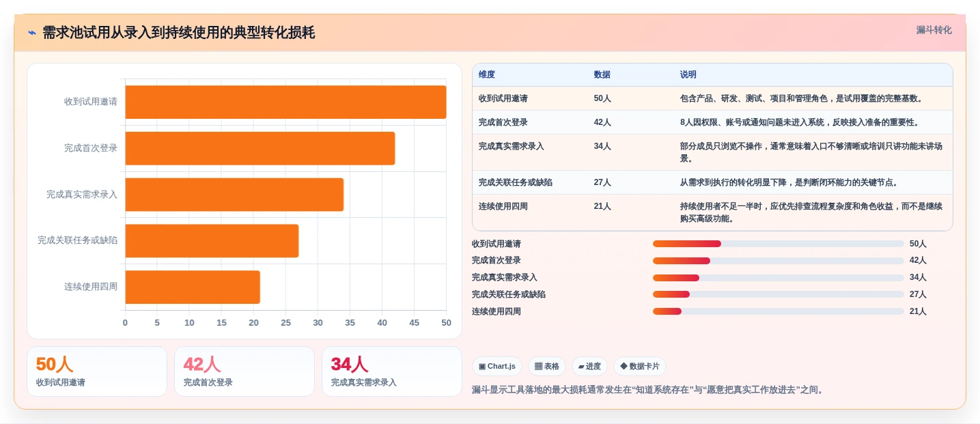Click the 完成关联任务或缺陷 bar in the chart
Viewport: 980px width, 424px height.
[x=212, y=241]
